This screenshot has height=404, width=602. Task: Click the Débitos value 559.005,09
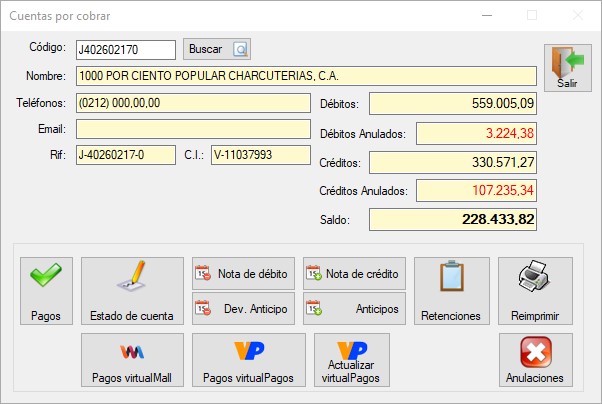click(x=453, y=103)
